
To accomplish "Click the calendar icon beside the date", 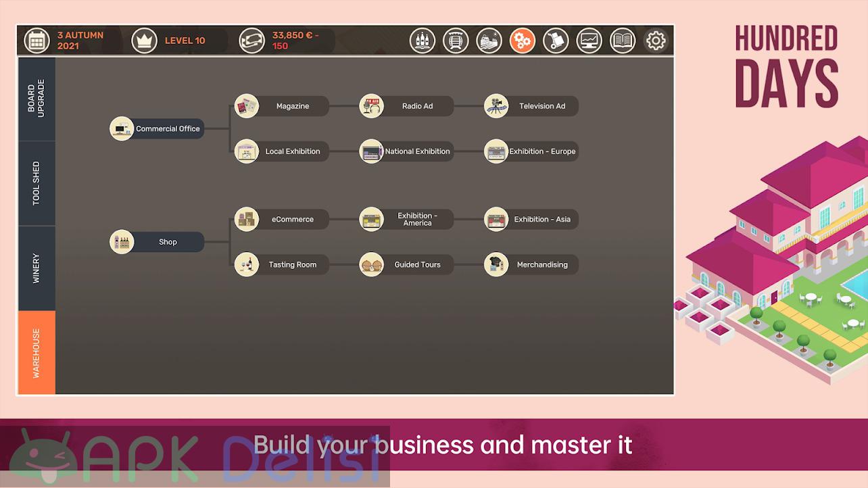I will pyautogui.click(x=37, y=41).
